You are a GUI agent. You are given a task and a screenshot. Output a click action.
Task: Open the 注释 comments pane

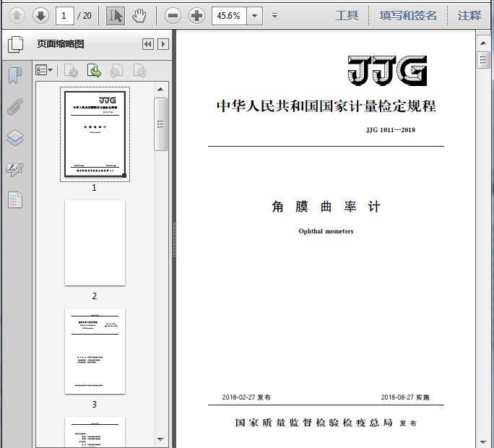(469, 15)
